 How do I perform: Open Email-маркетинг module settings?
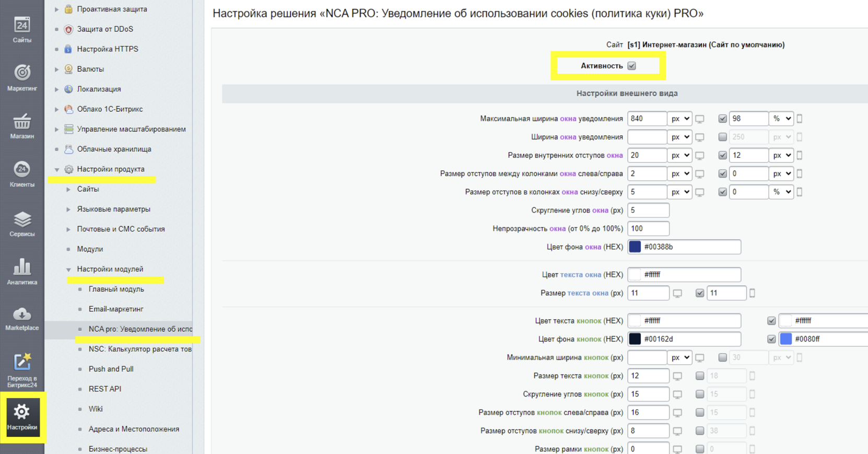pyautogui.click(x=116, y=309)
